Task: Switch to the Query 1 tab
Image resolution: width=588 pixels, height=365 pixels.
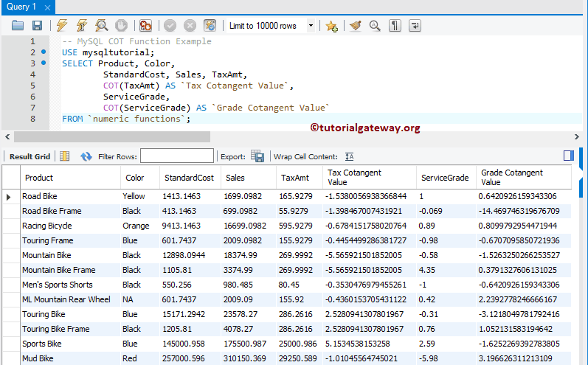Action: 22,7
